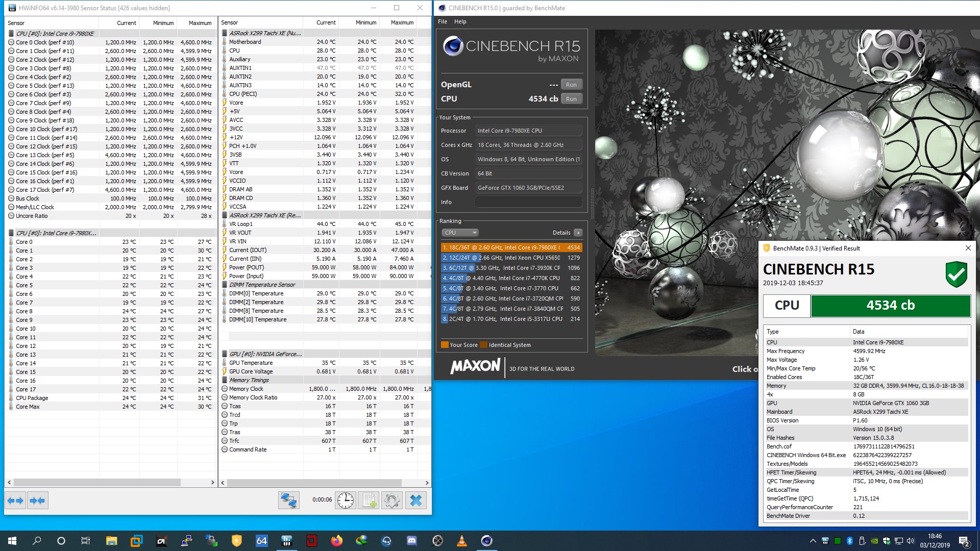The image size is (980, 551).
Task: Collapse GPU [#0] NVIDIA GeForce group
Action: (x=225, y=354)
